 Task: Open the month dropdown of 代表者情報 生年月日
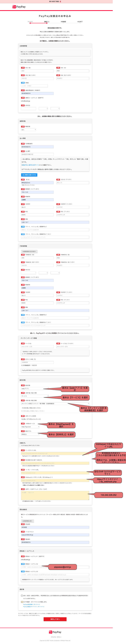43,273
